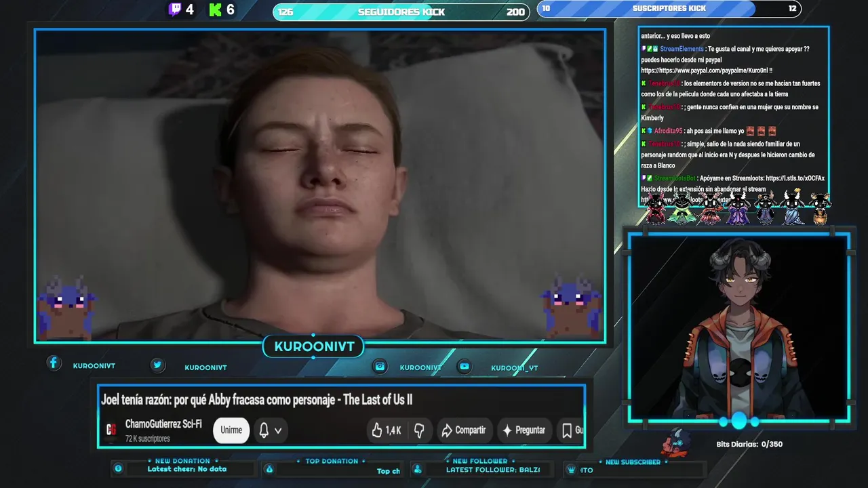Click the Seguidores Kick progress bar
Screen dimensions: 868x488
[401, 12]
